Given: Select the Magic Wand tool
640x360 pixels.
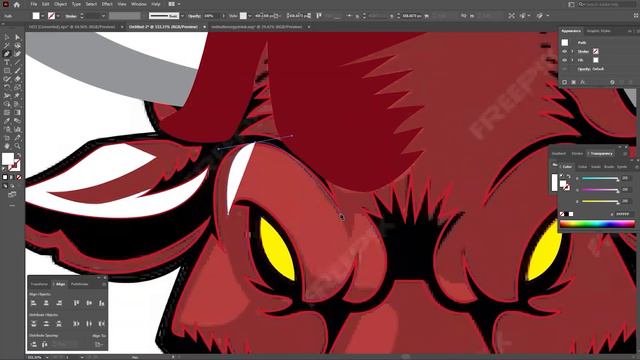Looking at the screenshot, I should (7, 45).
